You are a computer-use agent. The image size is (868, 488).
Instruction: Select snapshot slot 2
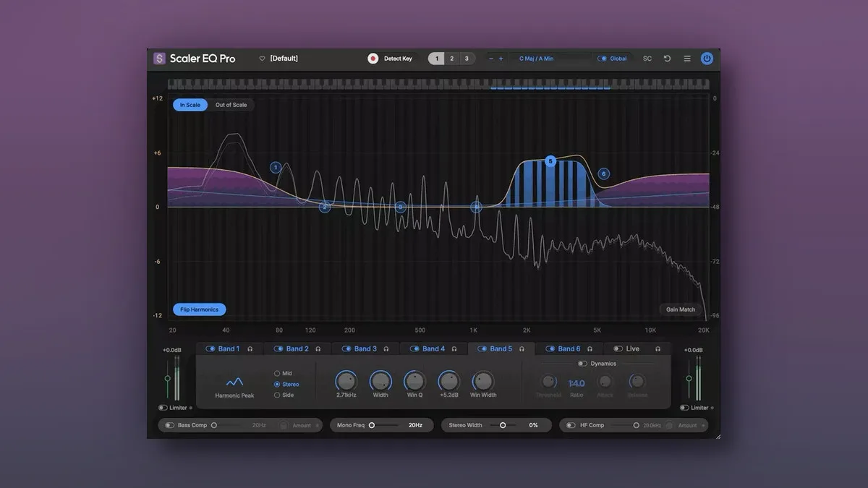click(x=452, y=59)
